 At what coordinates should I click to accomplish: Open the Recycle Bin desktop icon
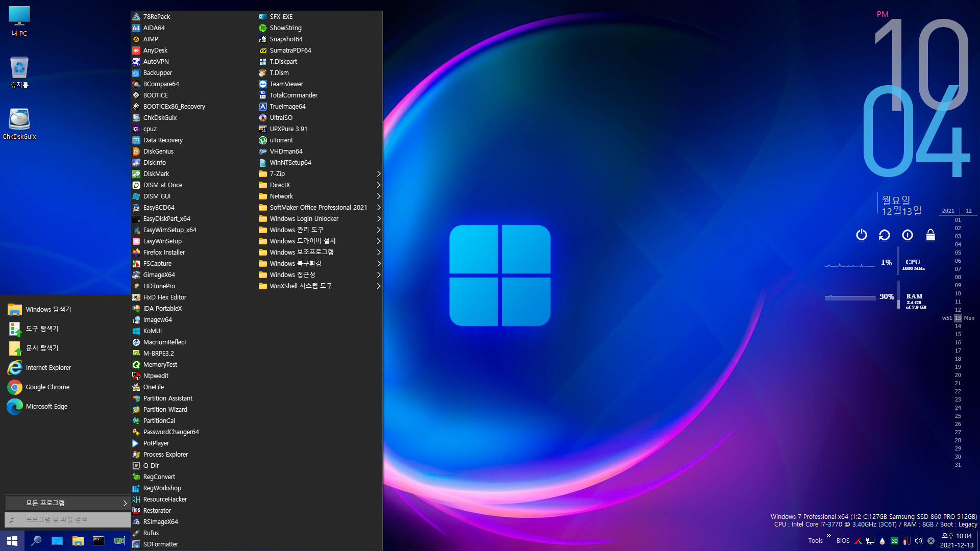tap(19, 72)
